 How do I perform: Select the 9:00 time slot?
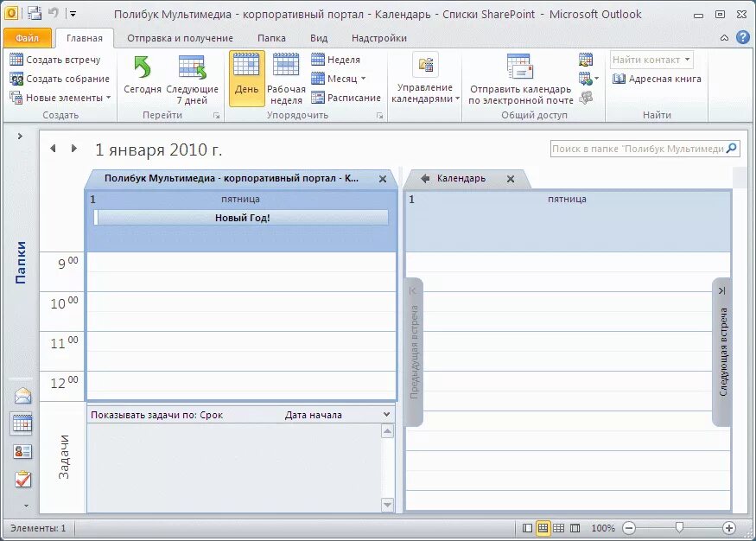pos(241,262)
